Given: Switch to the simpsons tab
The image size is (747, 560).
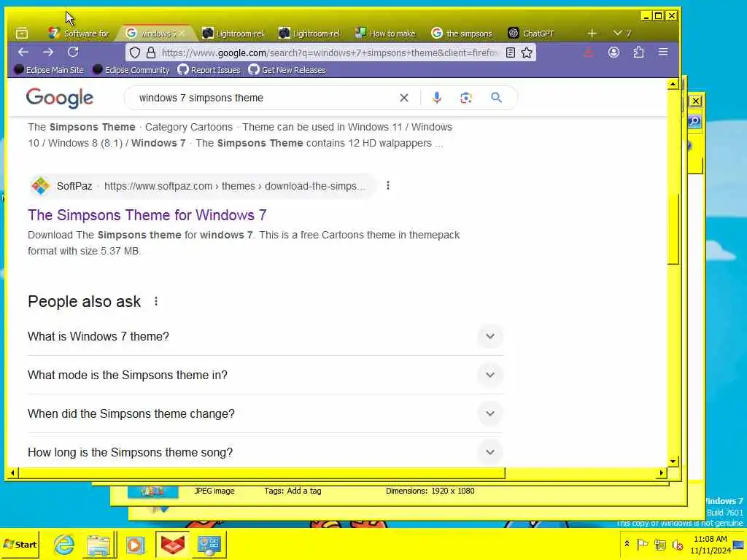Looking at the screenshot, I should pyautogui.click(x=462, y=34).
